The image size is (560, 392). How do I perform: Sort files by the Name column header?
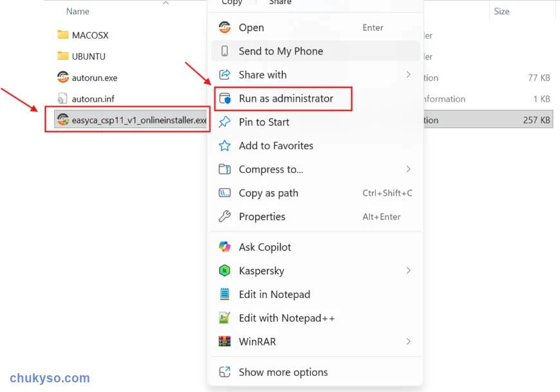(x=78, y=12)
